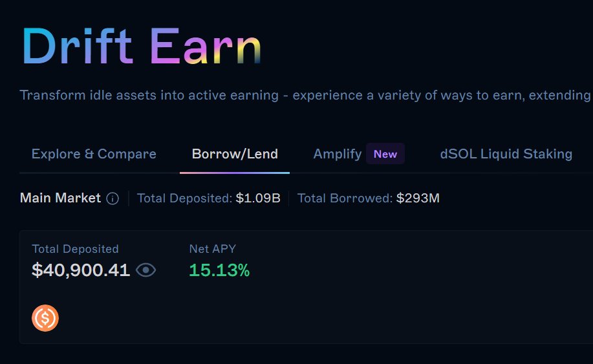Click the Net APY label

(213, 249)
